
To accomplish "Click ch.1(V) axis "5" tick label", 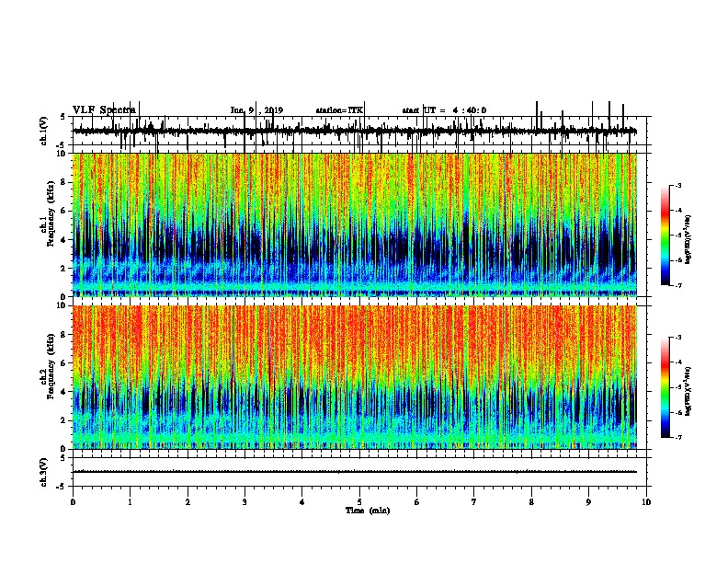I will coord(63,117).
